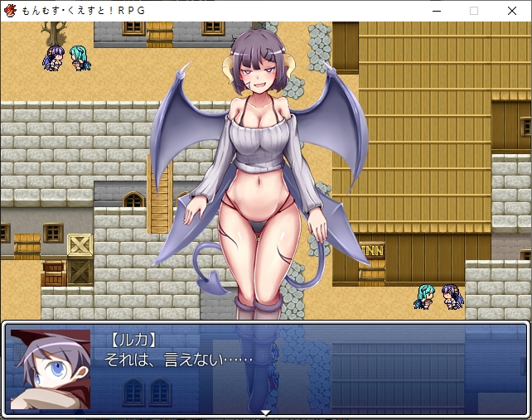Maximize the game window

coord(474,11)
